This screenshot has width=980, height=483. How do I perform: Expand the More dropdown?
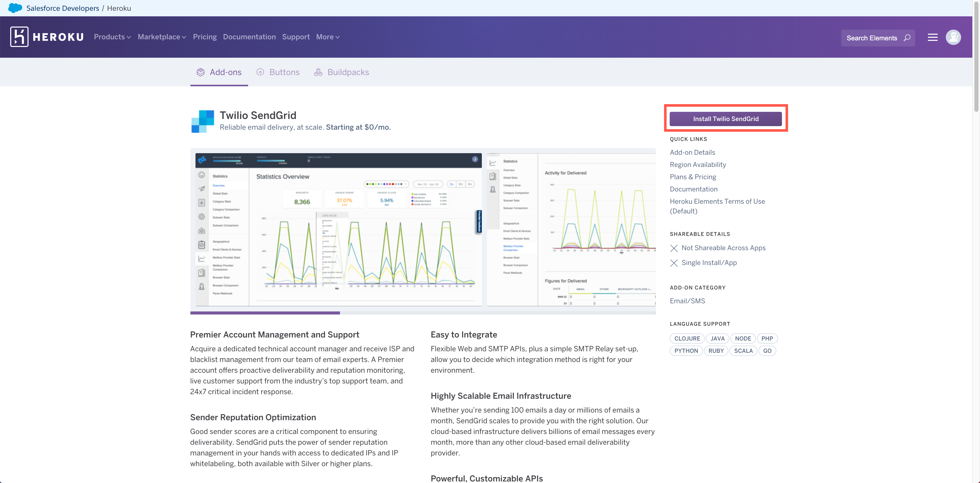coord(327,37)
